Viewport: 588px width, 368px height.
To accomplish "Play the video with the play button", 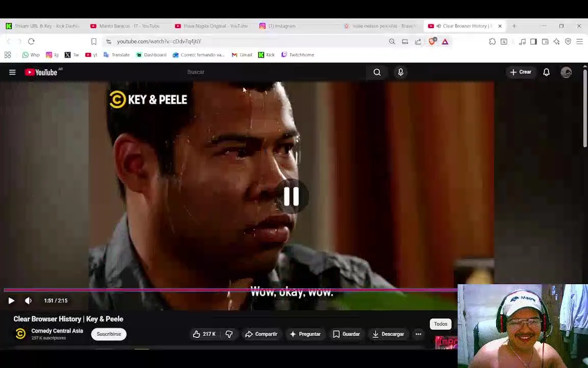I will 11,301.
